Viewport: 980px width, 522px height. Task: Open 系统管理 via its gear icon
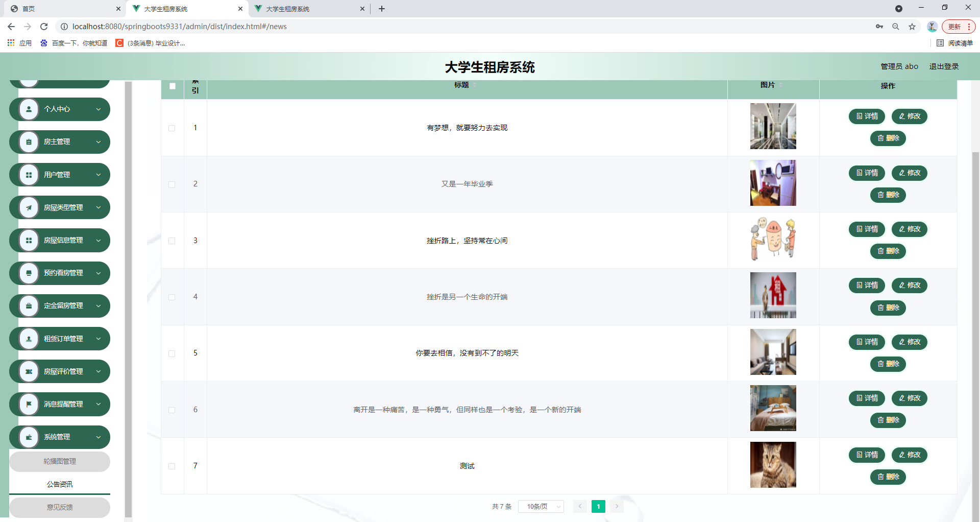tap(29, 437)
